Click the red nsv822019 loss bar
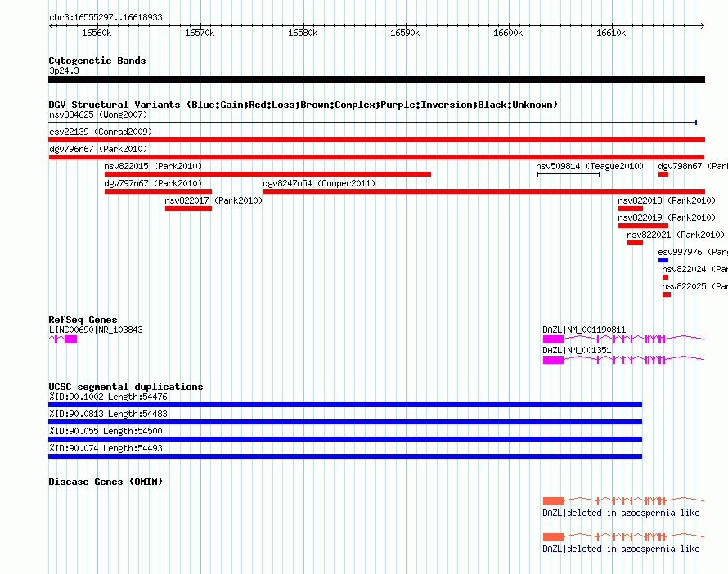 coord(644,226)
